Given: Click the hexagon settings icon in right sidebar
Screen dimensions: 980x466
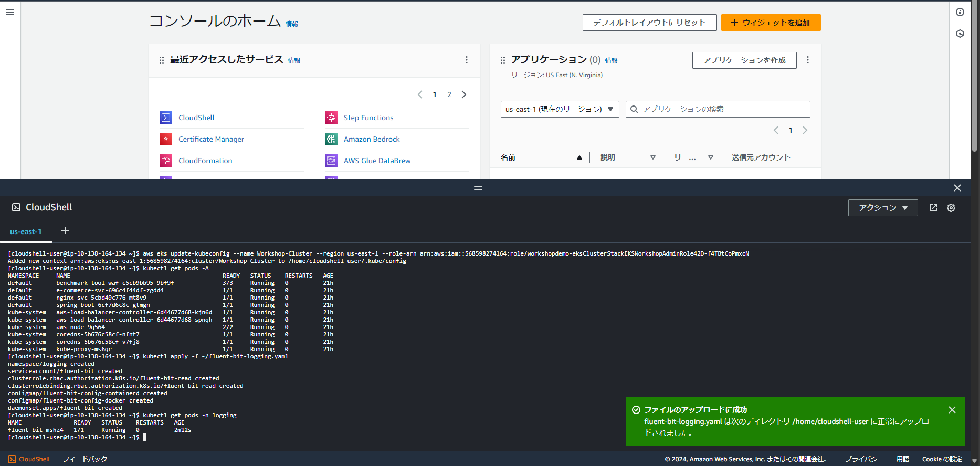Looking at the screenshot, I should coord(960,34).
